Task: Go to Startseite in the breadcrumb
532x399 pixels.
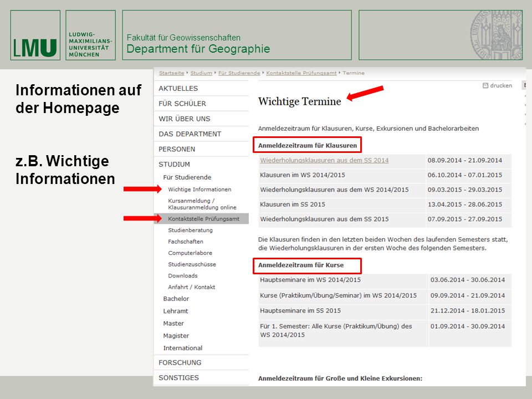Action: (171, 73)
